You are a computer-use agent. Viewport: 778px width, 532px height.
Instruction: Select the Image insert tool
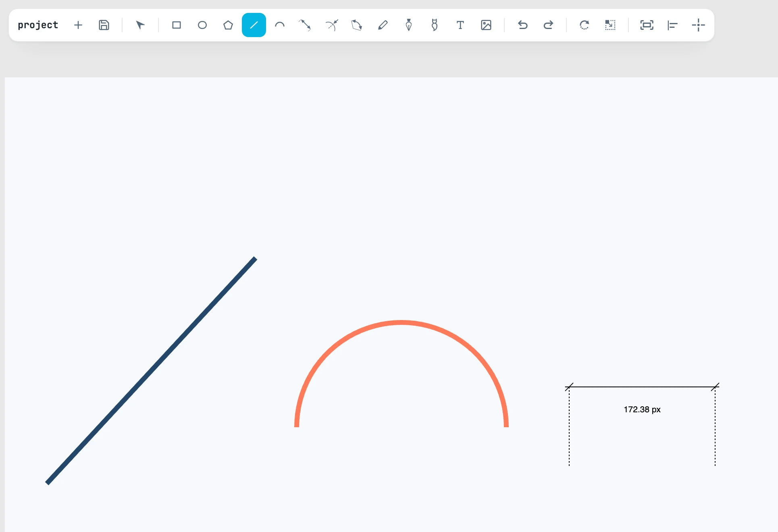click(486, 25)
